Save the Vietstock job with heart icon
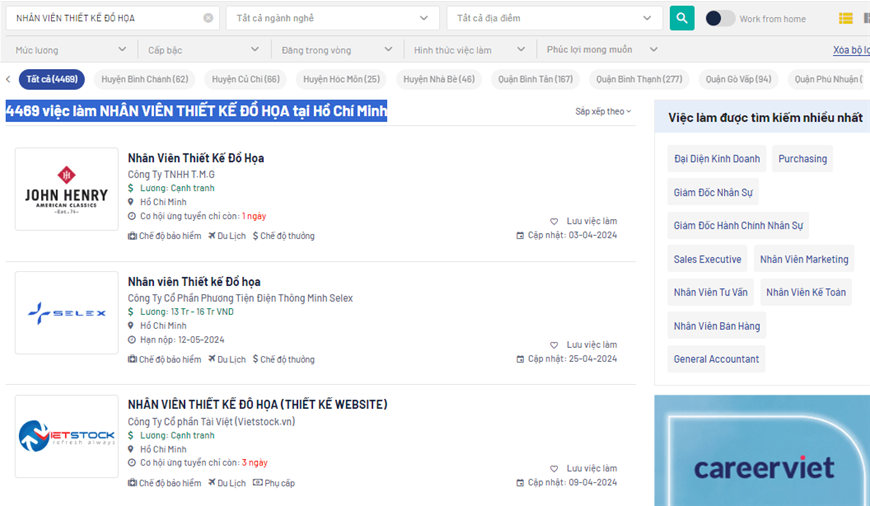 [x=554, y=469]
